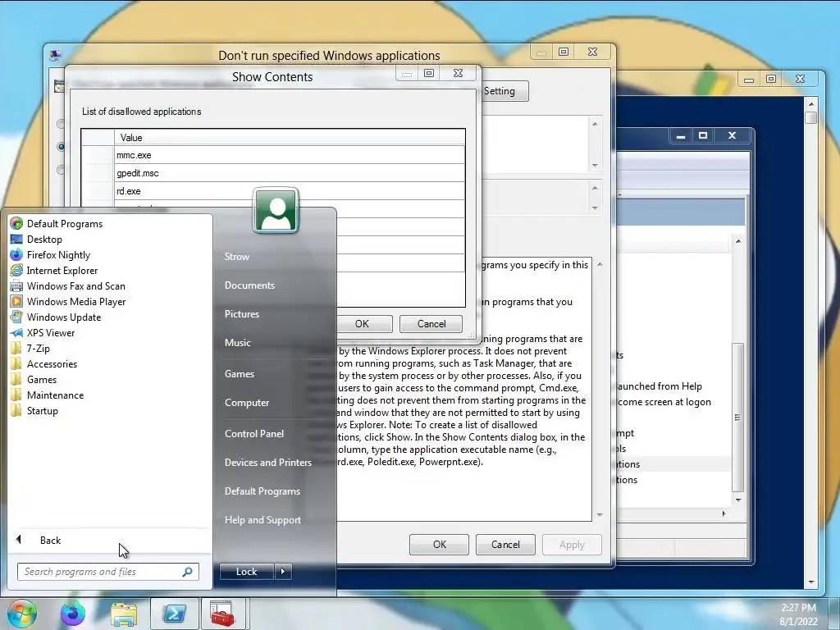
Task: Select the rd.exe value row
Action: coord(290,191)
